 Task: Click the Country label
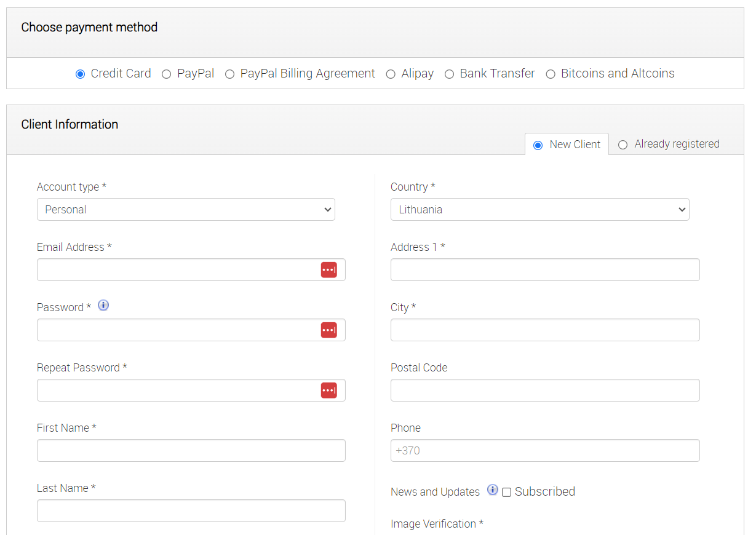tap(413, 187)
